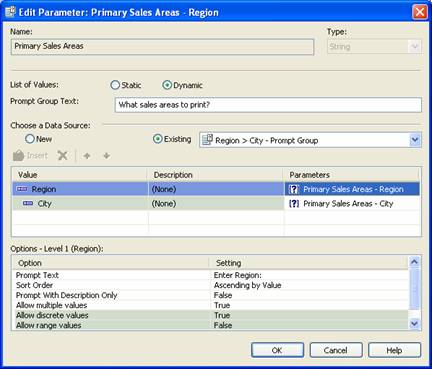
Task: Click the Allow discrete values option
Action: (x=52, y=315)
